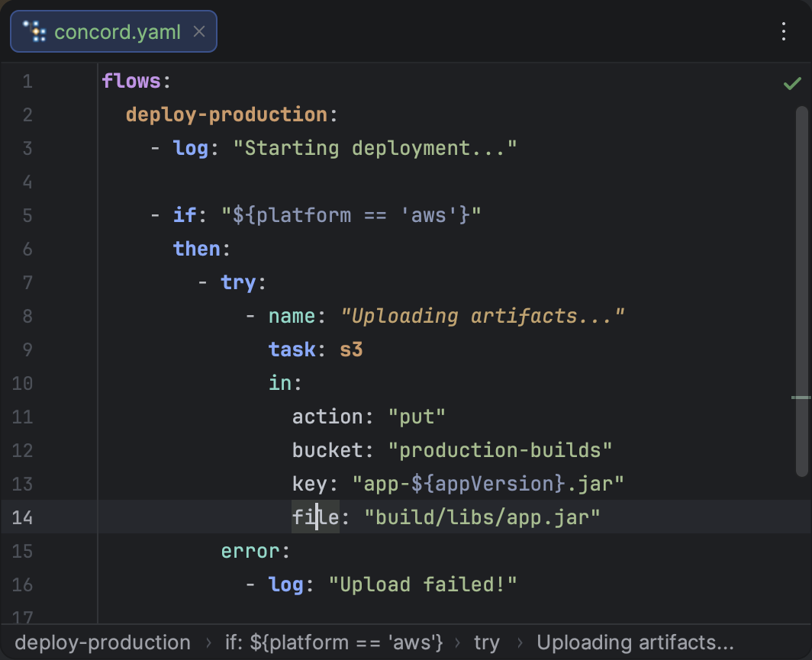Click the stripe marker beside the scrollbar
Screen dimensions: 812x660
tap(801, 398)
